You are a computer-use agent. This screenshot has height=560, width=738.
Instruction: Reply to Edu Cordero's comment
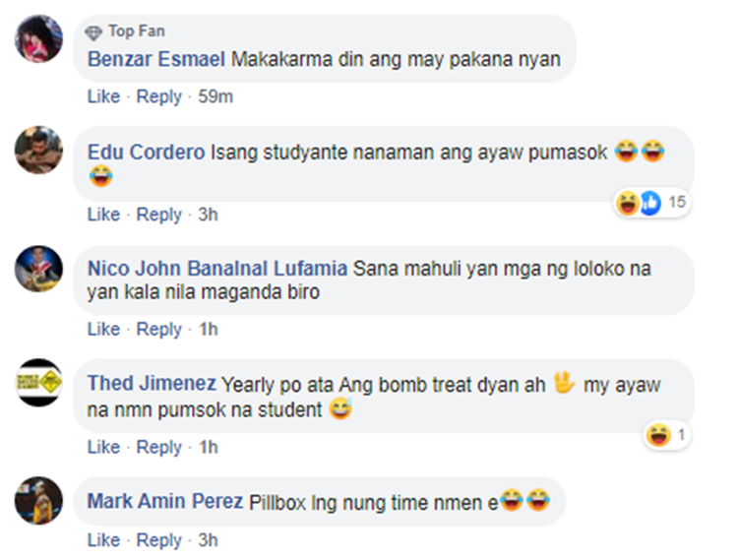158,215
